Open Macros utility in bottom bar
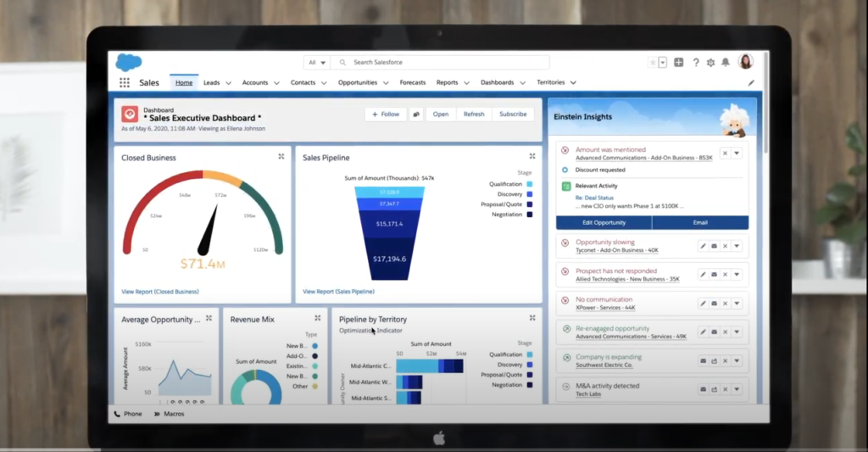The image size is (868, 452). pyautogui.click(x=169, y=414)
